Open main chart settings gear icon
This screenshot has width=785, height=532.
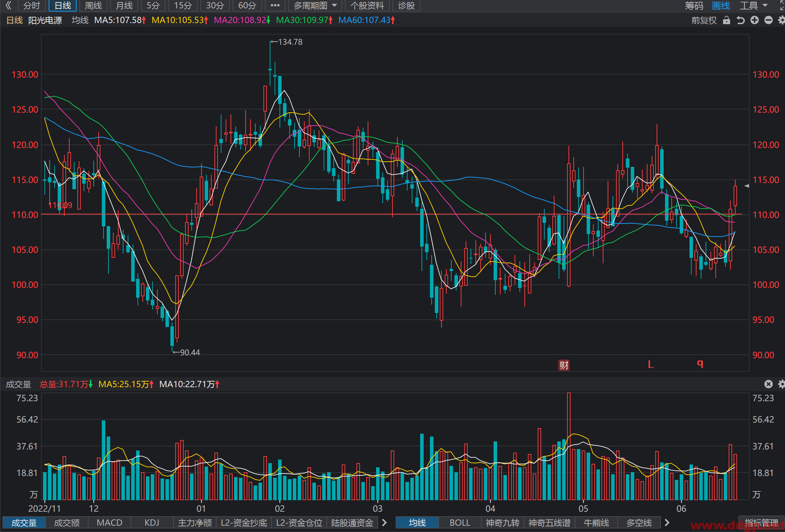pos(782,20)
